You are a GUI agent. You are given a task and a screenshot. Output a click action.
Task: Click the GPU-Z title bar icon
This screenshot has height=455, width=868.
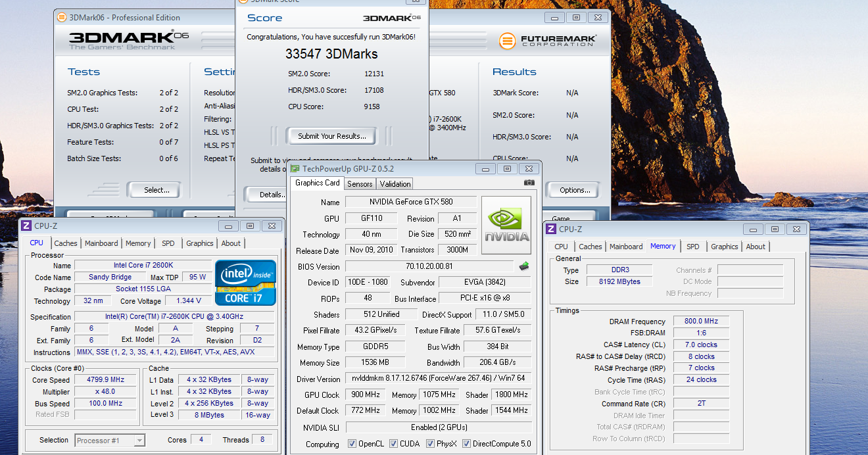click(x=295, y=169)
